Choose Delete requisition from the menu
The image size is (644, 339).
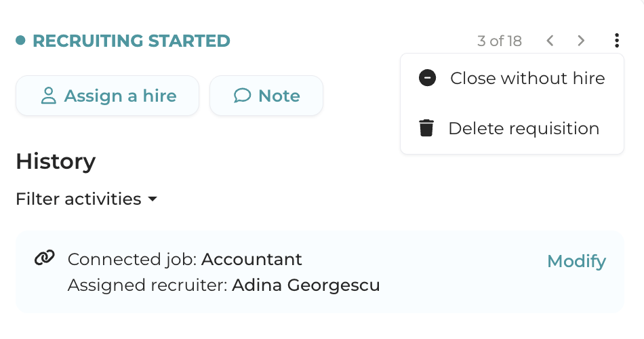(523, 128)
